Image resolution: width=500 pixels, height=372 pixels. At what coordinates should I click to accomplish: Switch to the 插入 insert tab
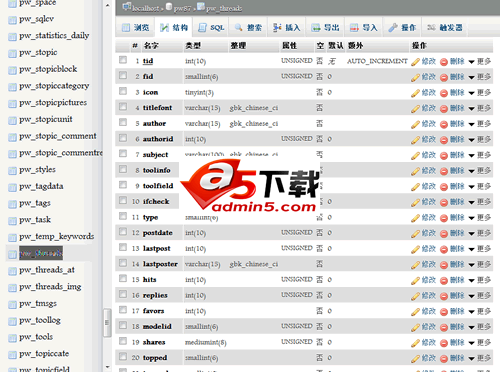point(287,28)
